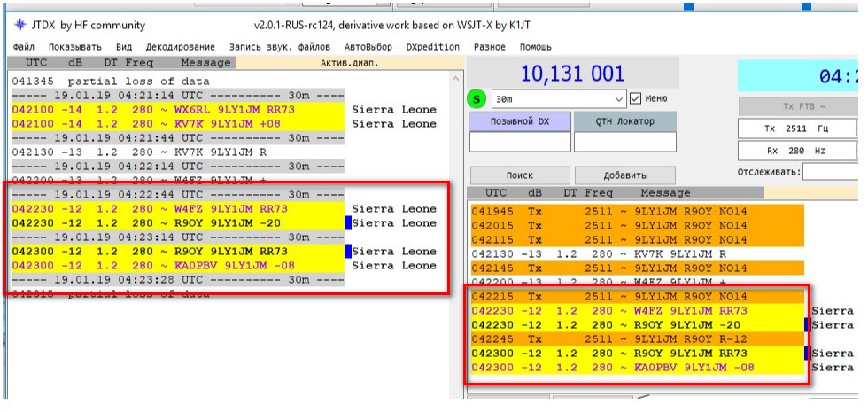Toggle the Меню checkbox
Screen dimensions: 868x412
[x=635, y=98]
